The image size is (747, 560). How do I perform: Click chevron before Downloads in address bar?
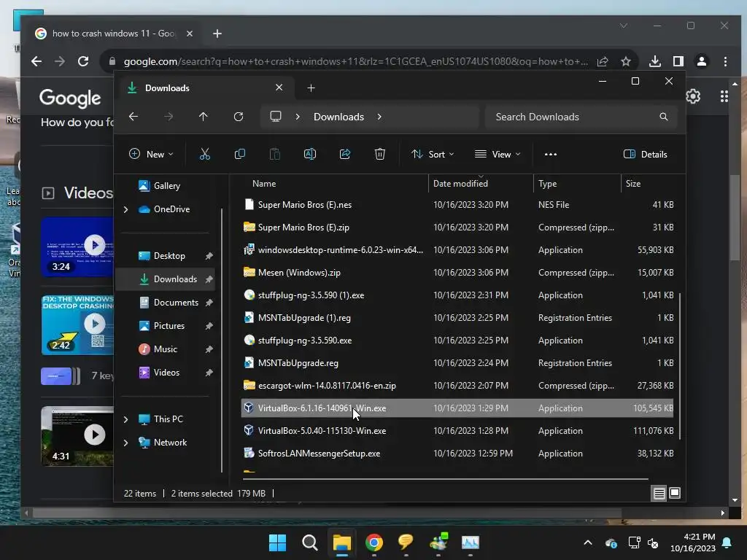point(298,117)
